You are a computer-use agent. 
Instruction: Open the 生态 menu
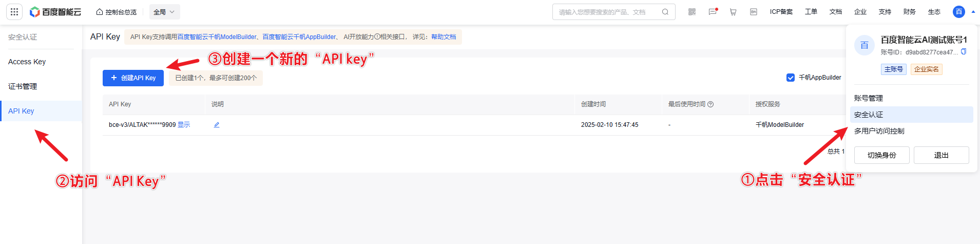[x=934, y=12]
